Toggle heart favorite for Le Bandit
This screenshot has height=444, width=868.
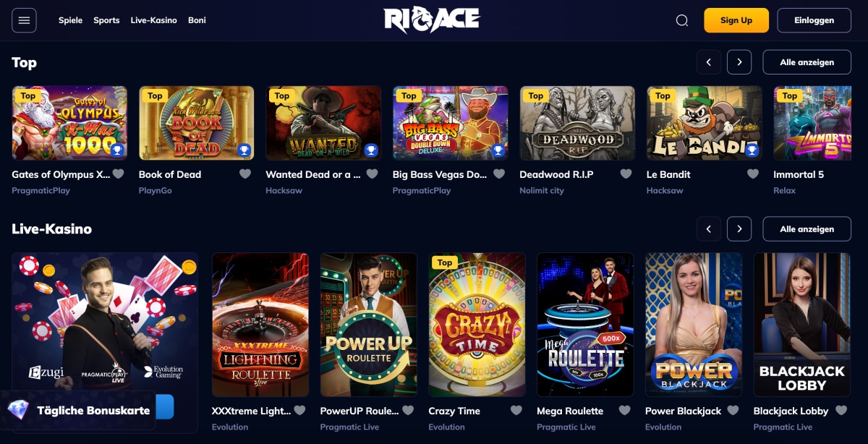click(x=753, y=174)
